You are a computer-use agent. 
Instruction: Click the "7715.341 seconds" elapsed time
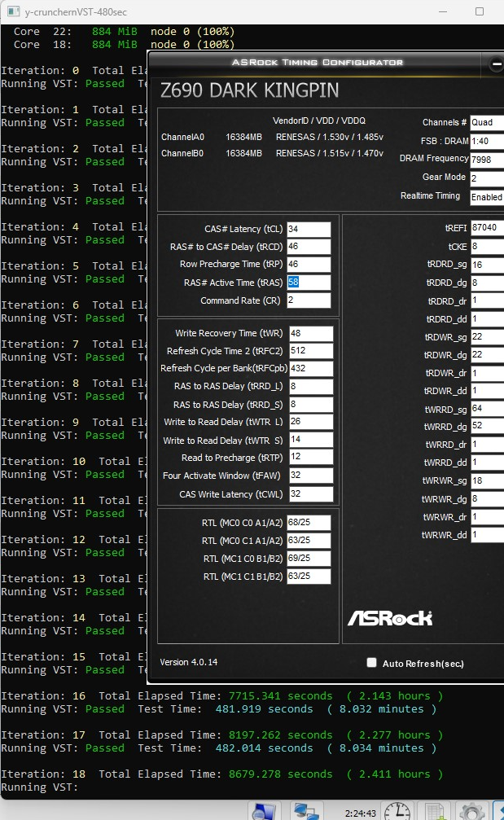(281, 696)
